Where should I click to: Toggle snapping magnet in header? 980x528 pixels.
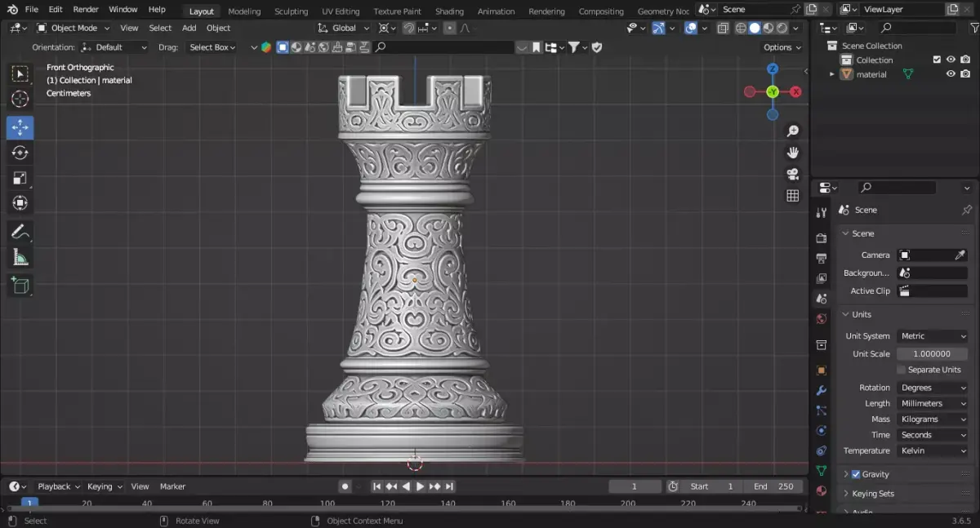pyautogui.click(x=408, y=28)
